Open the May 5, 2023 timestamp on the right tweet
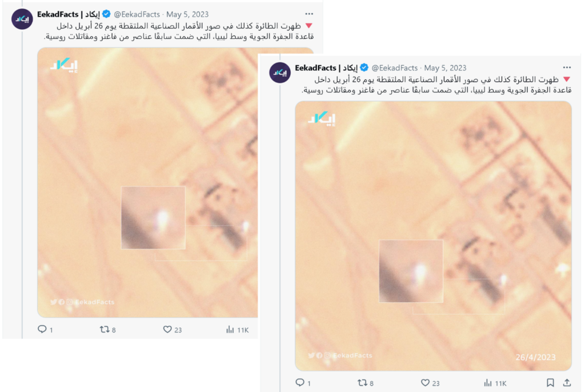 (445, 68)
